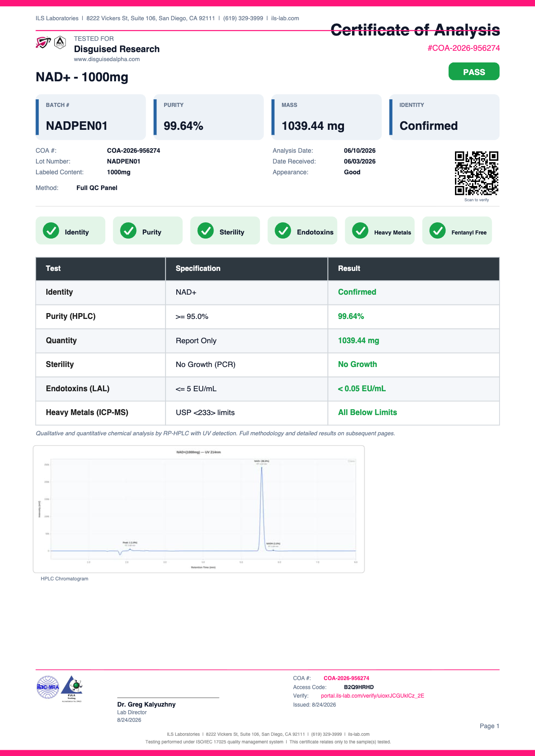Click the Page 1 indicator
Screen dimensions: 535x756
point(490,726)
